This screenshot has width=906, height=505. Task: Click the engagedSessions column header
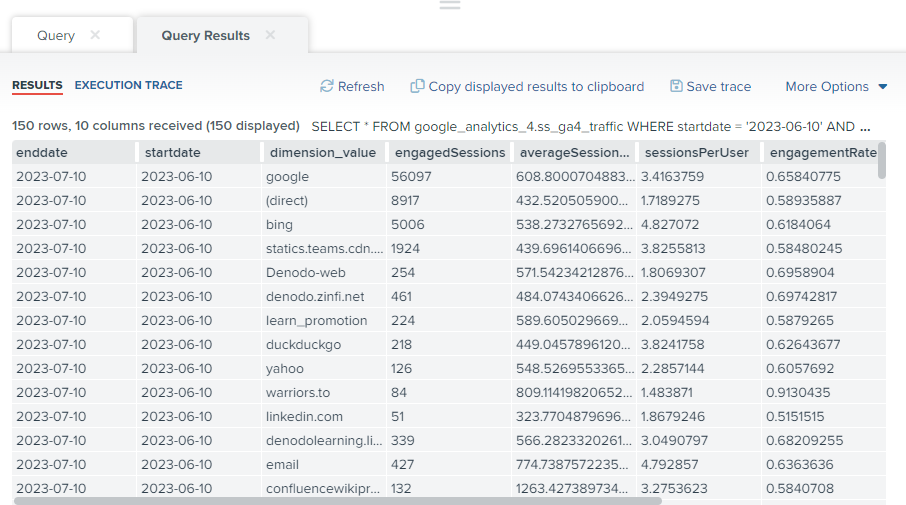(450, 153)
